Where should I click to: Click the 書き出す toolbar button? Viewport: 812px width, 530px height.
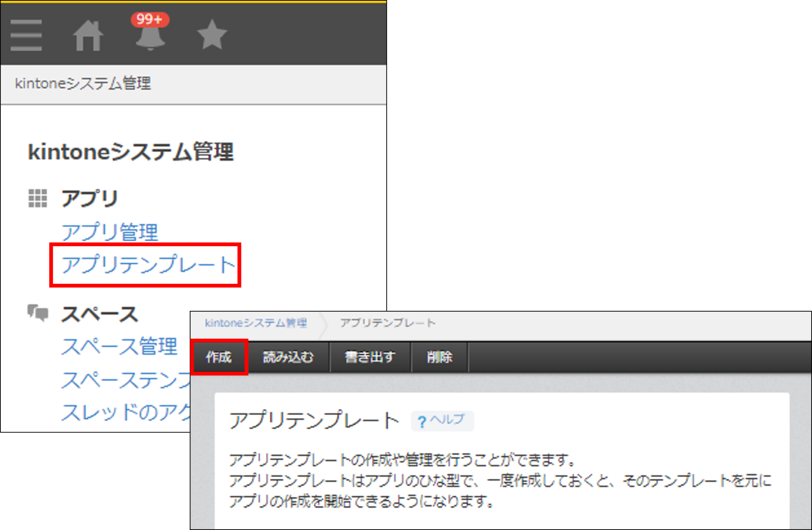coord(370,357)
